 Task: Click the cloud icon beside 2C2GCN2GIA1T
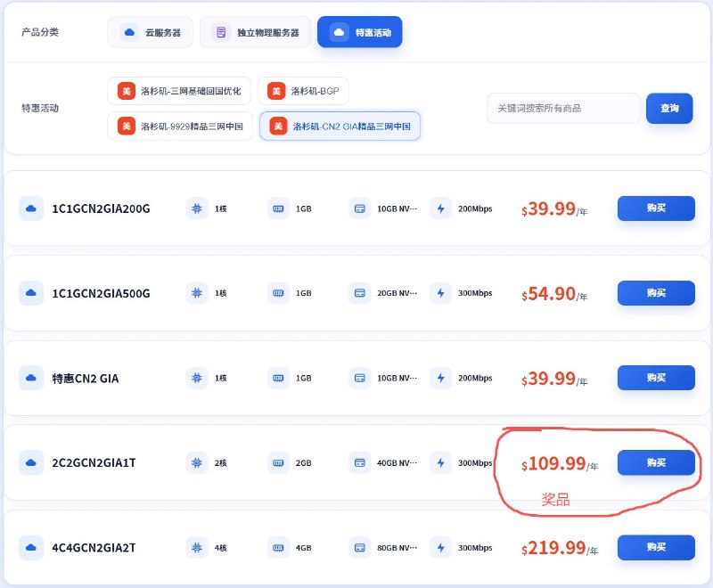point(31,462)
